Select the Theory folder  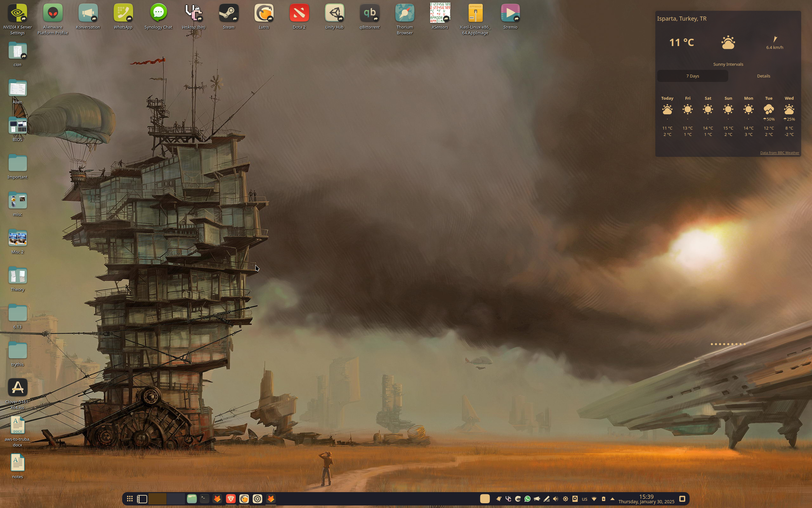tap(17, 279)
